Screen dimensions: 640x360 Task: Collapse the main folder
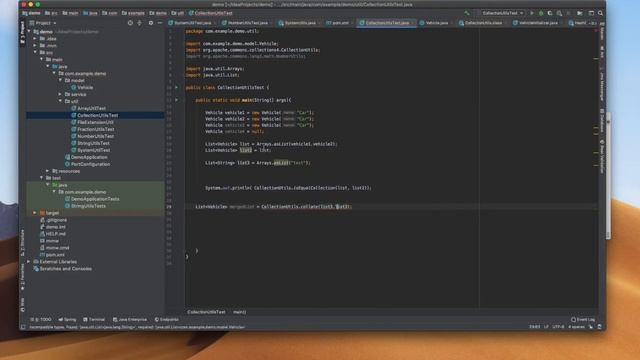pyautogui.click(x=42, y=59)
